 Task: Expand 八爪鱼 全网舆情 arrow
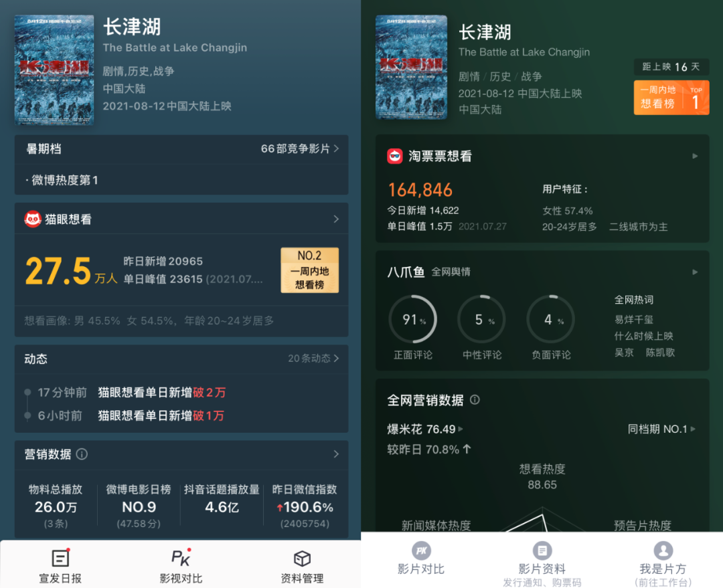[695, 272]
